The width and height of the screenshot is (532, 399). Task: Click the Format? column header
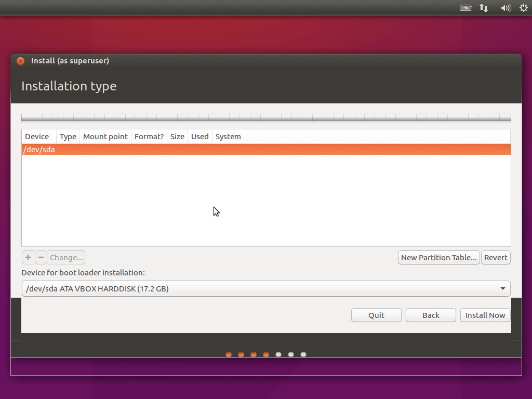[149, 137]
